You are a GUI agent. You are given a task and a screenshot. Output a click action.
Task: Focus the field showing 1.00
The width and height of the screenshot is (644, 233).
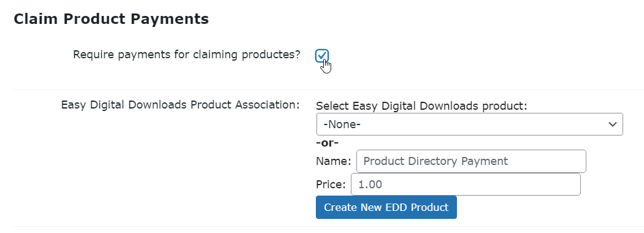[466, 184]
